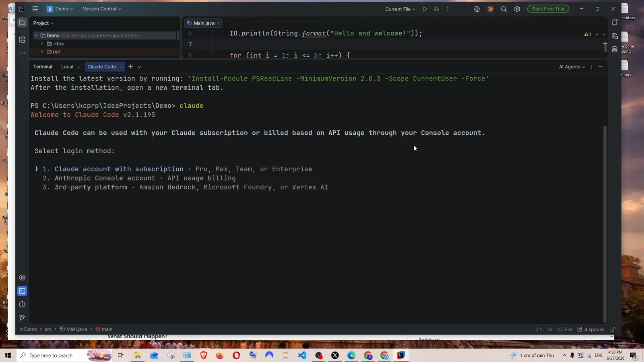The height and width of the screenshot is (362, 644).
Task: Open the Version Control dropdown
Action: pyautogui.click(x=101, y=9)
